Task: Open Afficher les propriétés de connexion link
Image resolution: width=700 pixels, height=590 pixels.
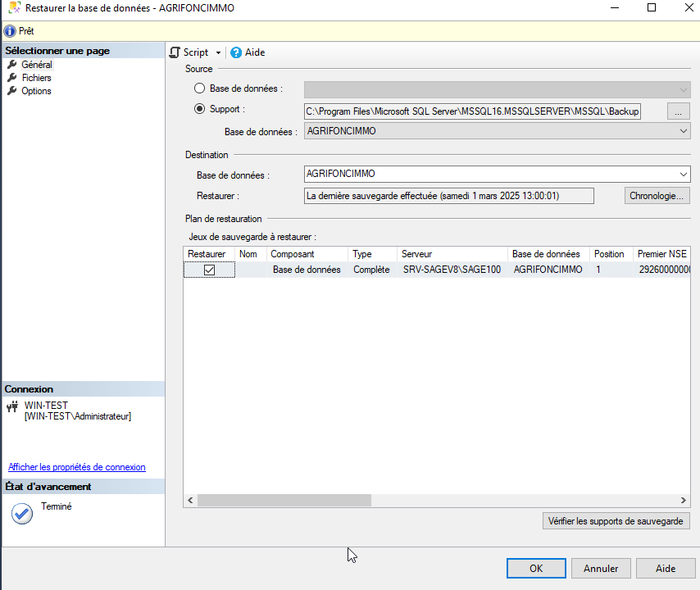Action: pyautogui.click(x=77, y=467)
